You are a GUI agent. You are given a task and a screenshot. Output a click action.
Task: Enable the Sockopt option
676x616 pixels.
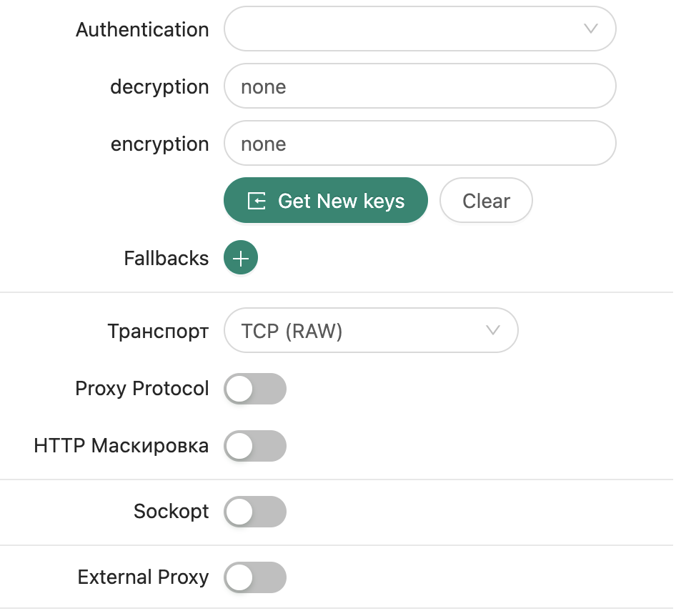[255, 512]
